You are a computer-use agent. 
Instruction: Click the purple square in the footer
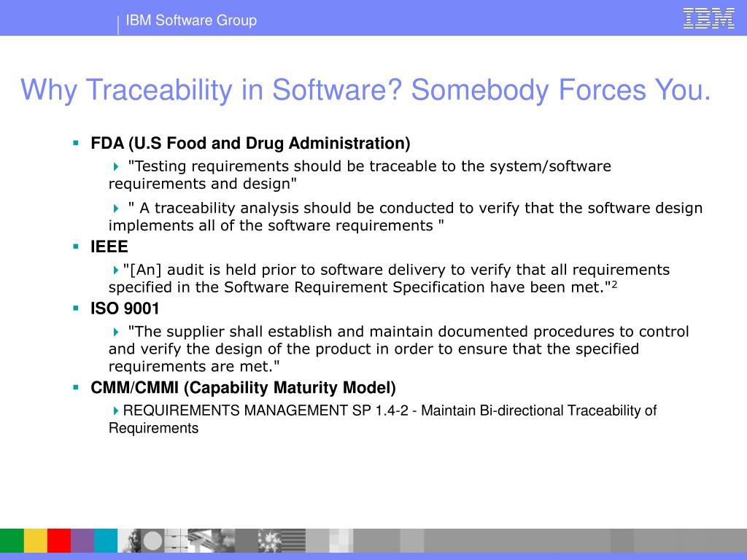[82, 540]
